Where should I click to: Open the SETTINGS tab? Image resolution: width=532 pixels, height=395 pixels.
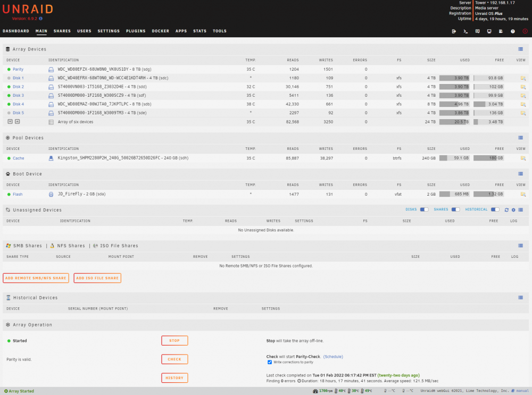(109, 31)
